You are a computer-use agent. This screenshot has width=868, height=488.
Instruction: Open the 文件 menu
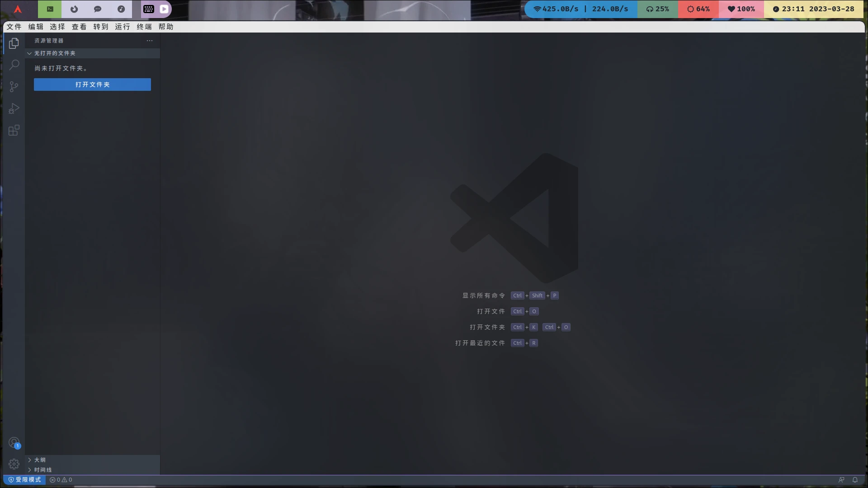14,27
